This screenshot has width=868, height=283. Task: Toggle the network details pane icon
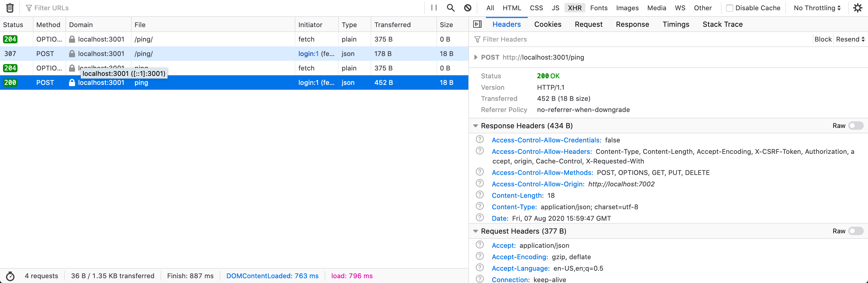(x=477, y=24)
